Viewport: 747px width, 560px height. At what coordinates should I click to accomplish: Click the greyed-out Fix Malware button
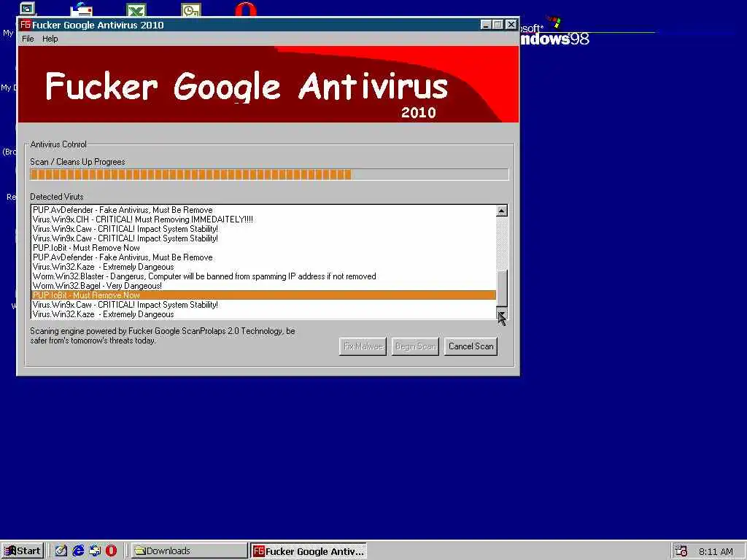click(x=363, y=346)
